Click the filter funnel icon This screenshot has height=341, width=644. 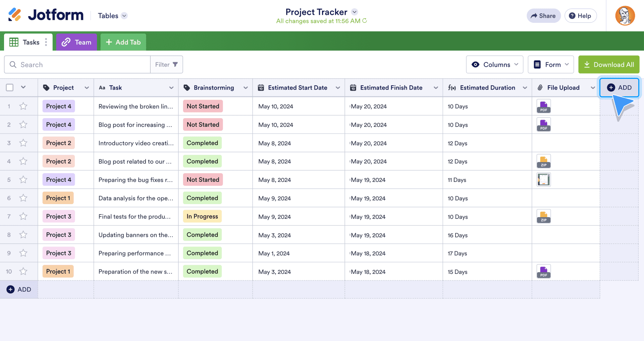(175, 64)
